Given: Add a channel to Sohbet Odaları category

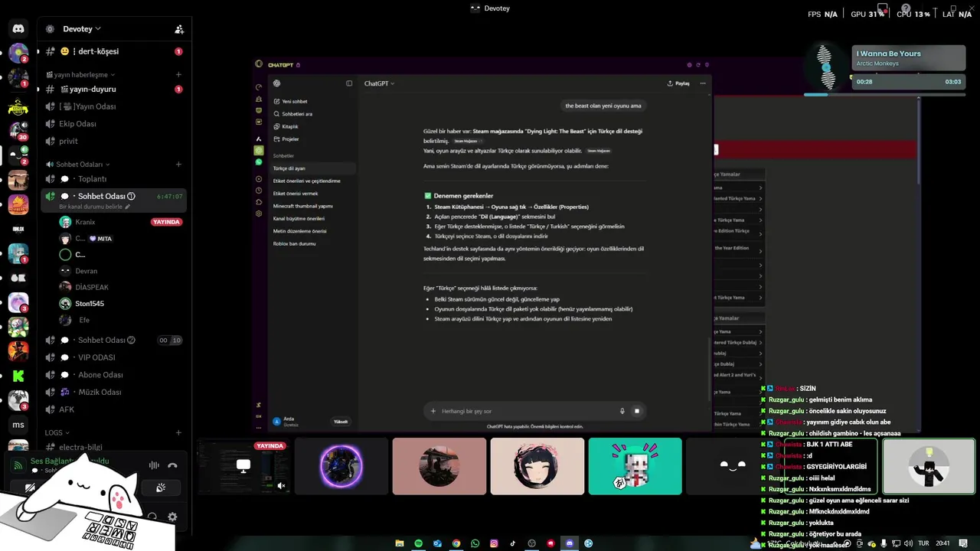Looking at the screenshot, I should (x=178, y=165).
